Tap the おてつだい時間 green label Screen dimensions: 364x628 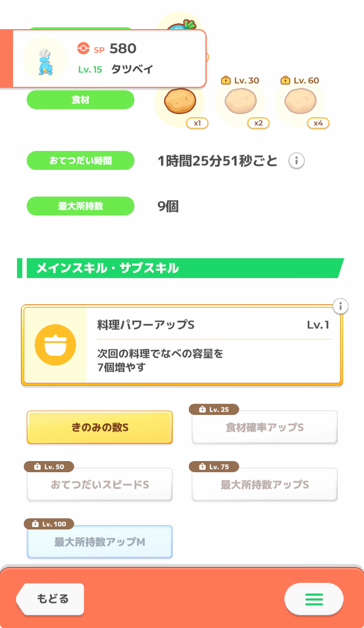click(x=80, y=161)
